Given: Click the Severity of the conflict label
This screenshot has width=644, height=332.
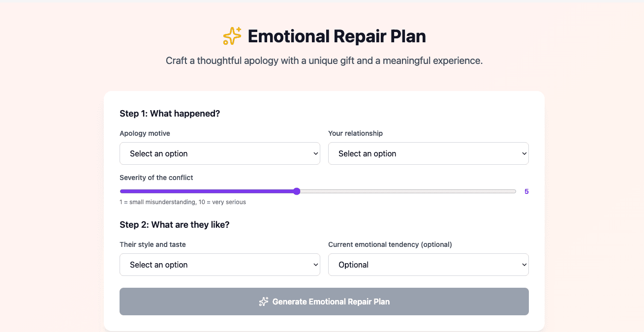Looking at the screenshot, I should click(156, 178).
